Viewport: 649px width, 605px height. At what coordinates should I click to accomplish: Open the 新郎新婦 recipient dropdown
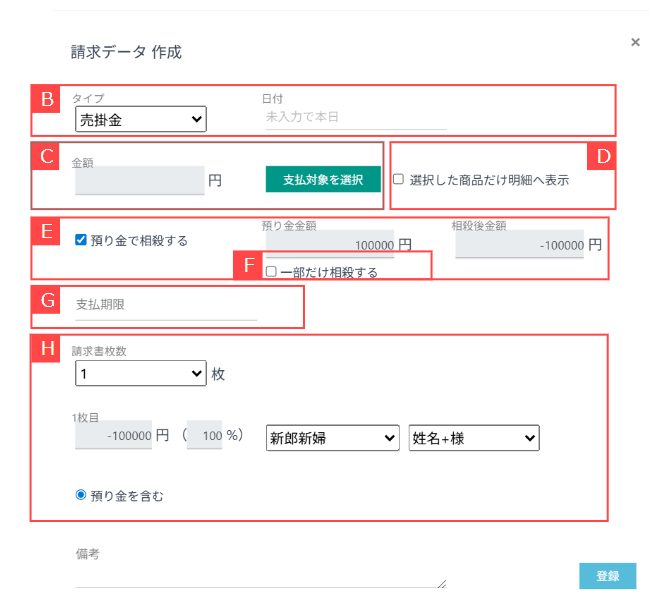coord(333,438)
